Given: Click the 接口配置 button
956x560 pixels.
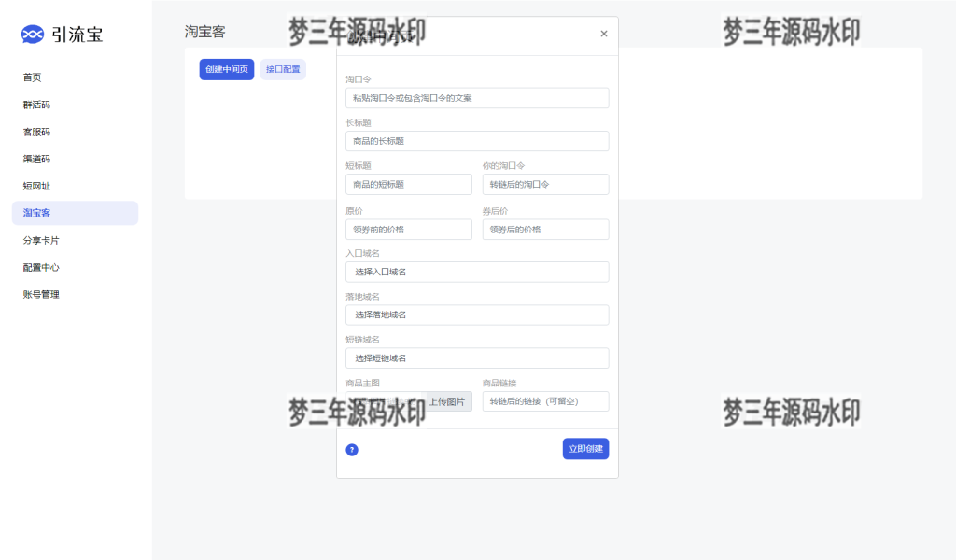Looking at the screenshot, I should (283, 69).
